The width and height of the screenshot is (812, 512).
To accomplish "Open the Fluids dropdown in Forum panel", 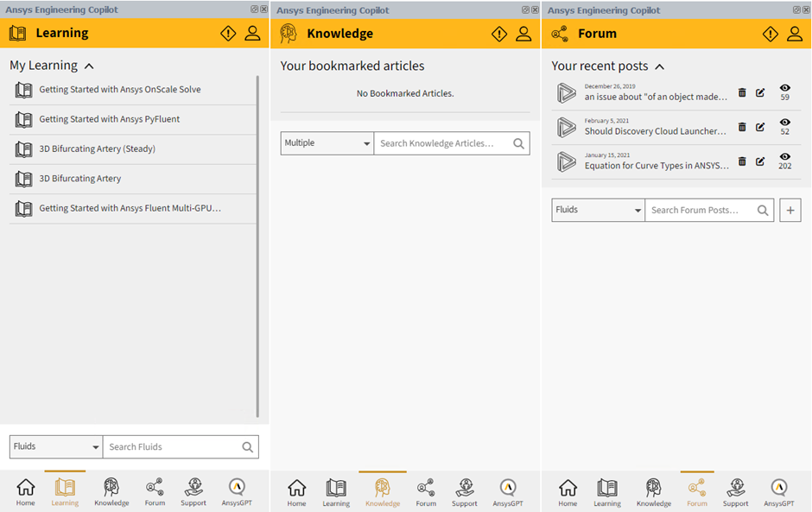I will (x=598, y=210).
